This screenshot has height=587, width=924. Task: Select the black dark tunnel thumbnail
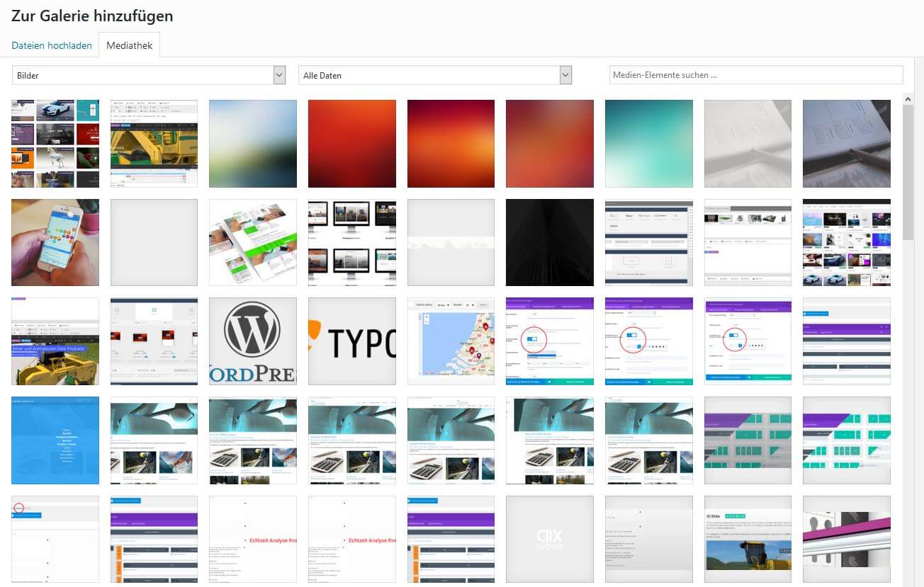pyautogui.click(x=550, y=242)
